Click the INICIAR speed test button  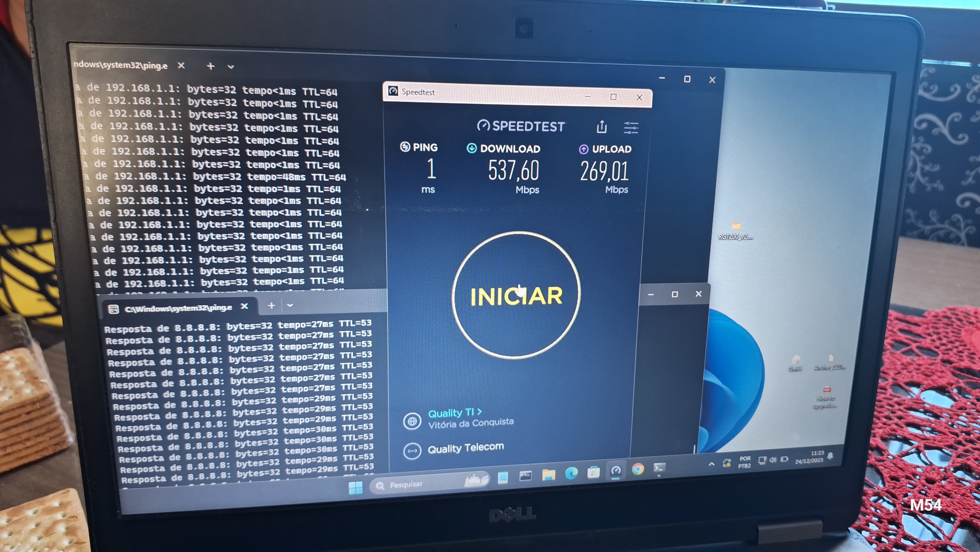pos(516,295)
